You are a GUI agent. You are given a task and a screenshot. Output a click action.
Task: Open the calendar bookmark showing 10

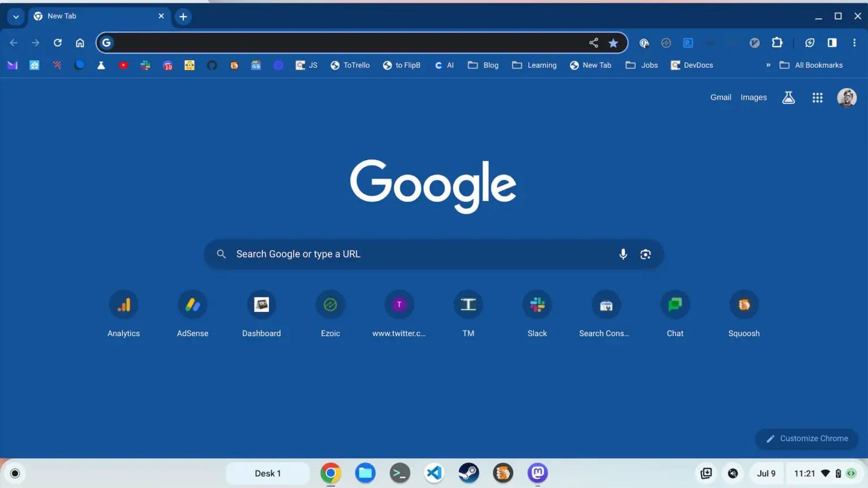(x=168, y=66)
